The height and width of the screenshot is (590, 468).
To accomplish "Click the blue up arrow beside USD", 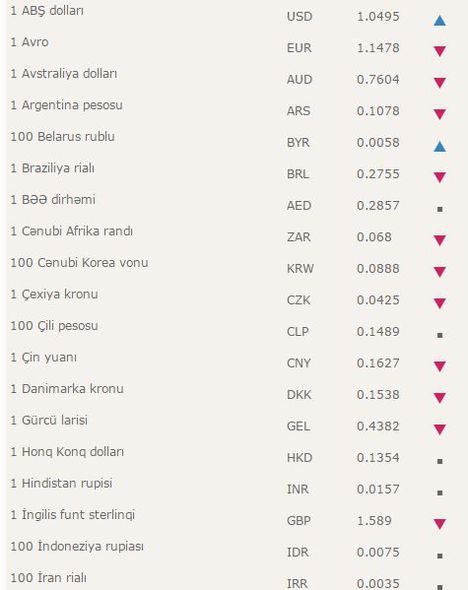I will [x=439, y=20].
